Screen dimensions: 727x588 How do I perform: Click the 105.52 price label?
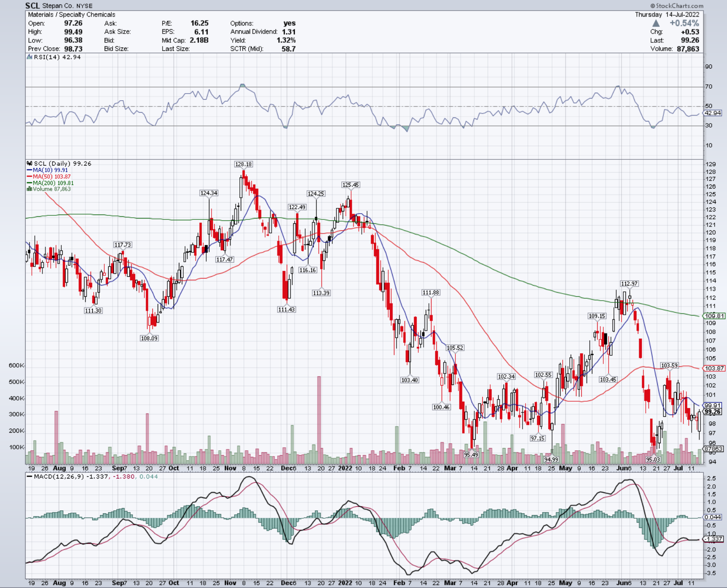coord(455,348)
